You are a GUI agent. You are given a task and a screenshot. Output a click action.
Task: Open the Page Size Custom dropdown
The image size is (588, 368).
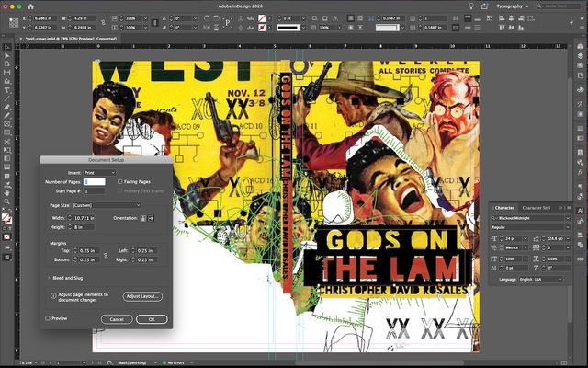(107, 205)
